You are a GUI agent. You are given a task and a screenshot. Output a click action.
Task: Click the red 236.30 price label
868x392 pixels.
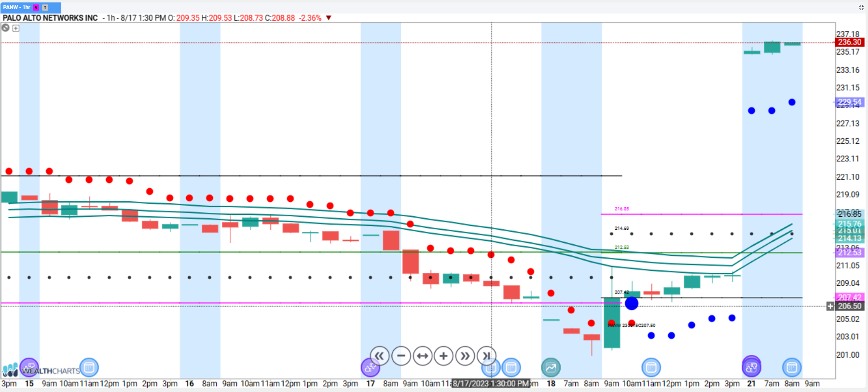point(849,42)
